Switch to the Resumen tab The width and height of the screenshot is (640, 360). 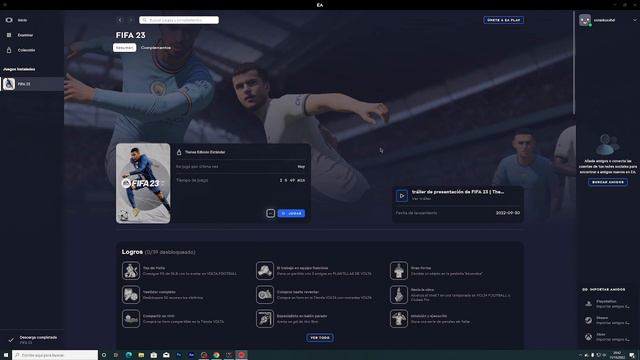(x=124, y=48)
